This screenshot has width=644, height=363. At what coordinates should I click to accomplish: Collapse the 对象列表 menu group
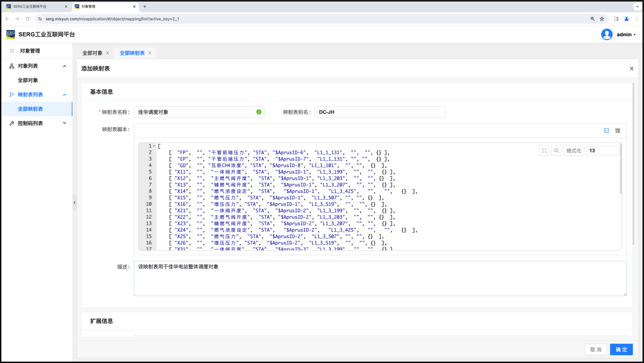click(x=64, y=66)
